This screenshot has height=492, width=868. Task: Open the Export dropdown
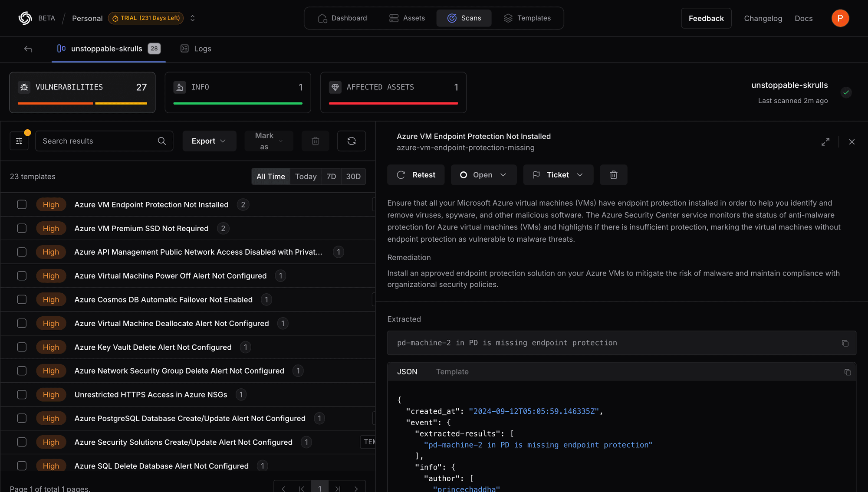pyautogui.click(x=209, y=141)
